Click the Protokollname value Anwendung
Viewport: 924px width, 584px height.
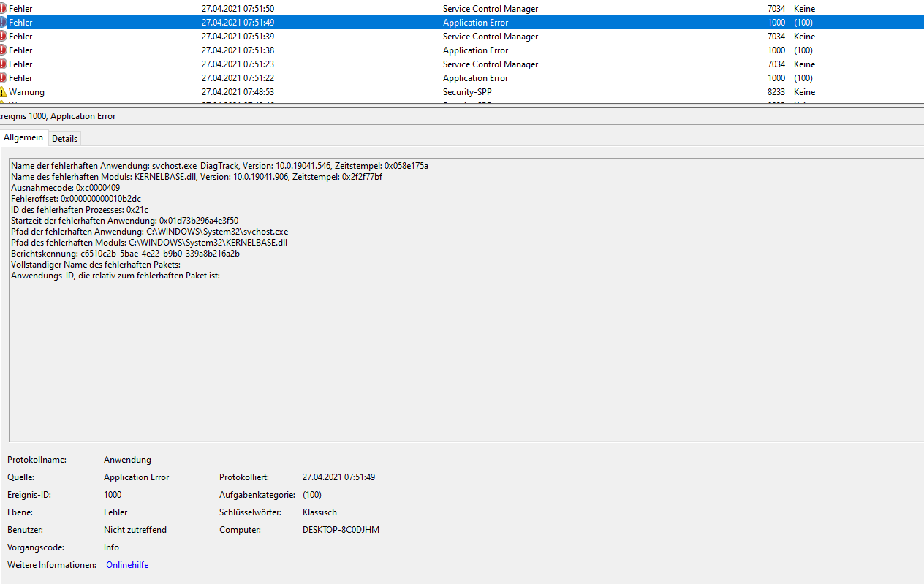[x=127, y=460]
